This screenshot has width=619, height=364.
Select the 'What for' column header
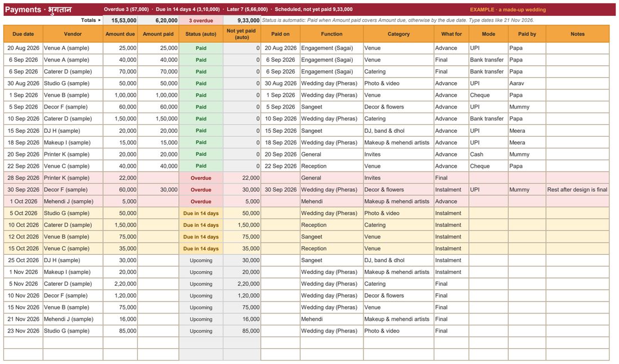coord(452,34)
